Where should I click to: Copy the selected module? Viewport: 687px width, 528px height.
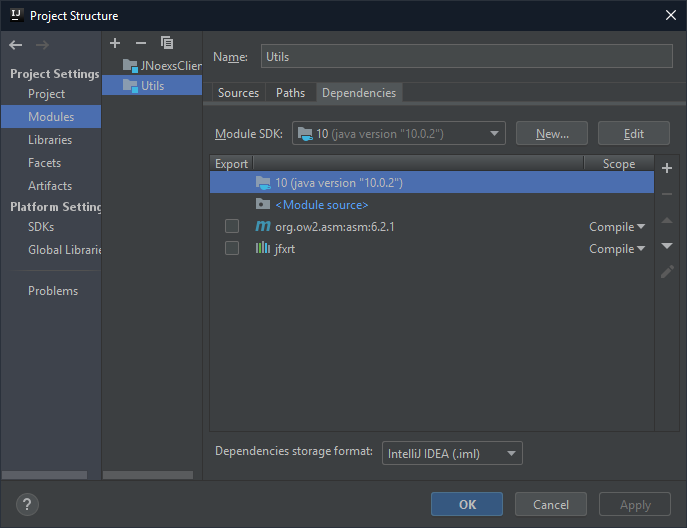[167, 43]
